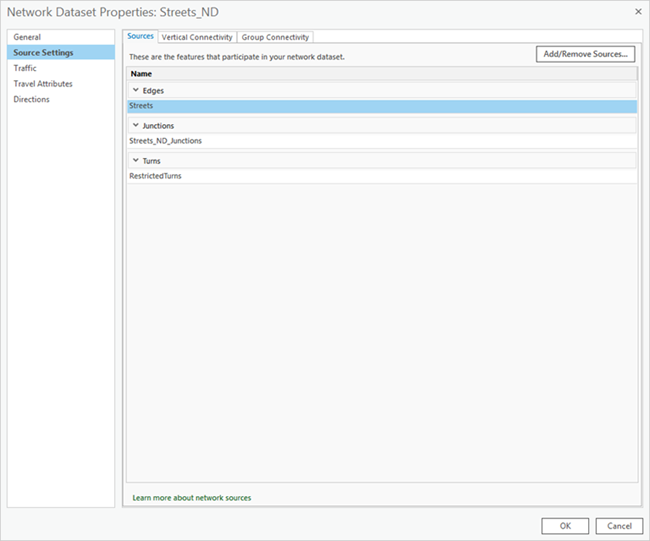Collapse the Turns group chevron
The width and height of the screenshot is (650, 541).
[136, 161]
